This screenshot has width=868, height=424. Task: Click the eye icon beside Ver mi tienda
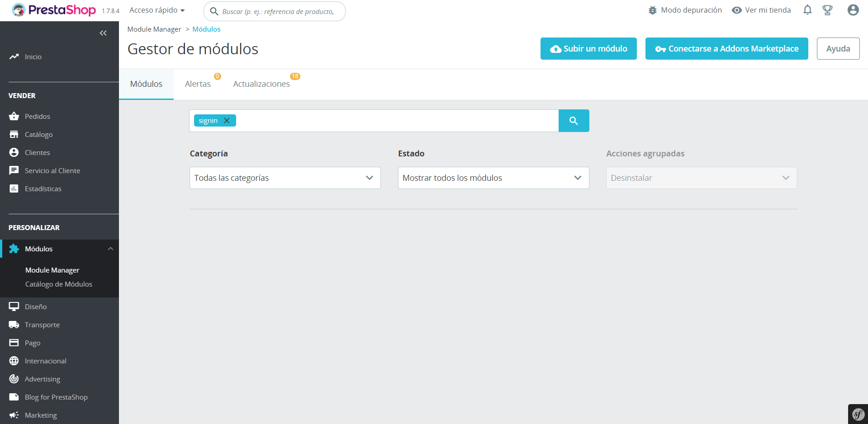(x=737, y=10)
